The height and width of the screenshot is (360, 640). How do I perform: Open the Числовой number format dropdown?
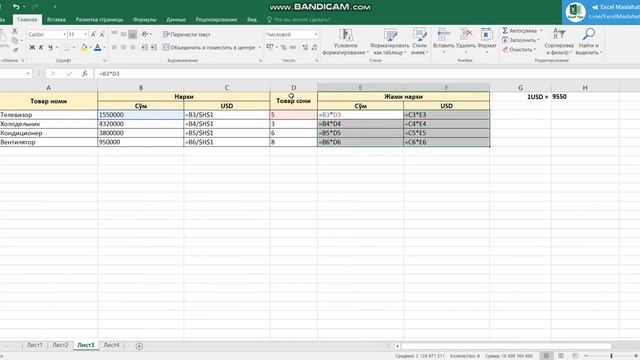click(316, 35)
